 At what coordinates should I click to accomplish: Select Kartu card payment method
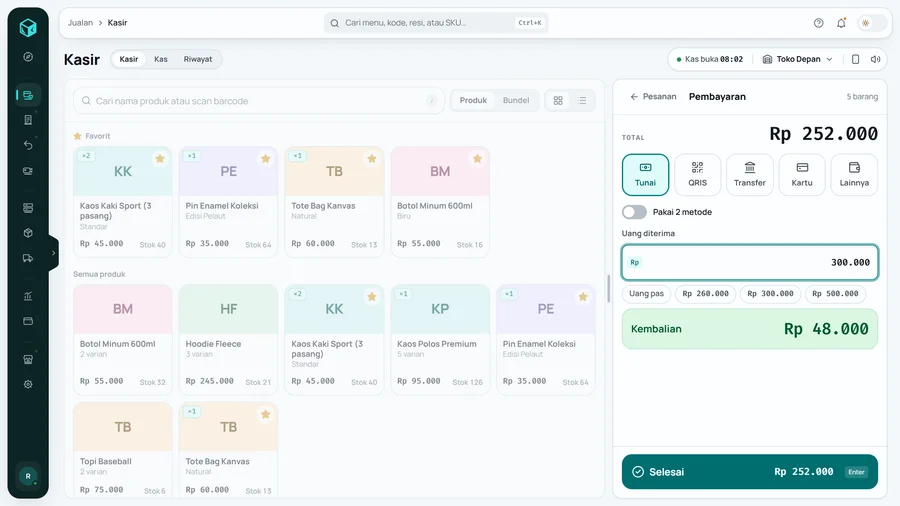click(802, 174)
